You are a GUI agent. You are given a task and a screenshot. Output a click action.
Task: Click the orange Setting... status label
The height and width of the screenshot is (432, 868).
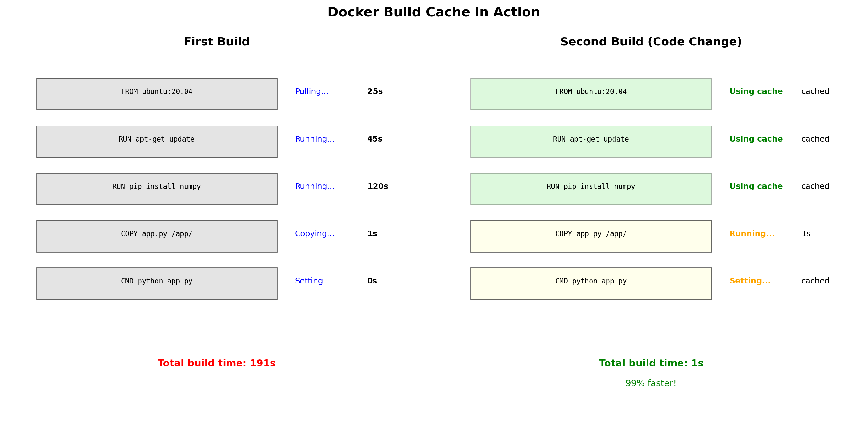coord(750,281)
